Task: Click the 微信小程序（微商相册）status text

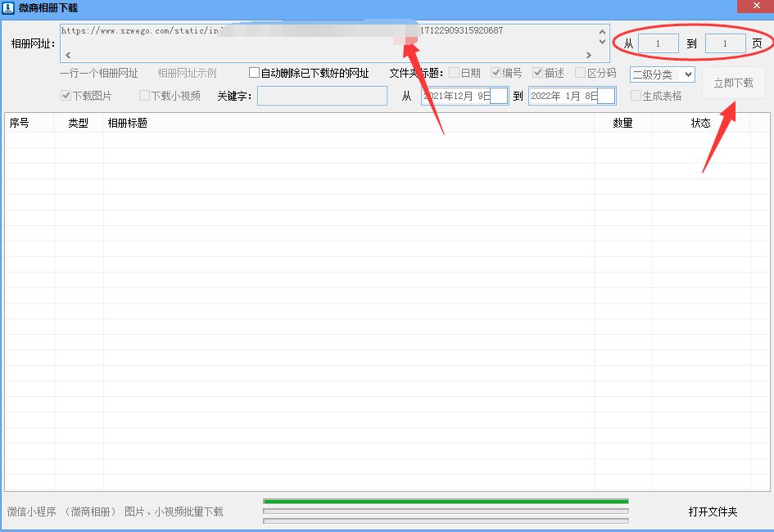Action: click(115, 512)
